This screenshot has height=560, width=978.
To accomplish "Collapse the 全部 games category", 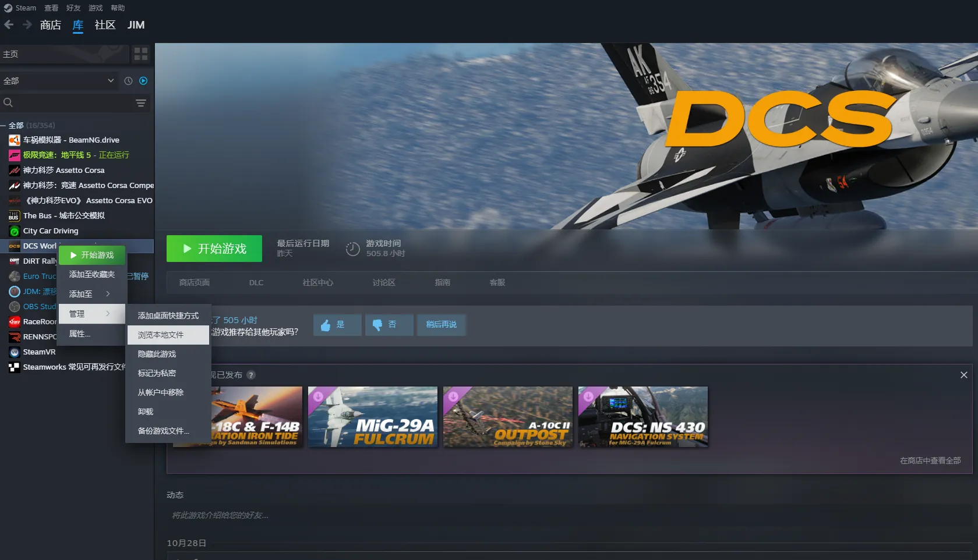I will 3,126.
